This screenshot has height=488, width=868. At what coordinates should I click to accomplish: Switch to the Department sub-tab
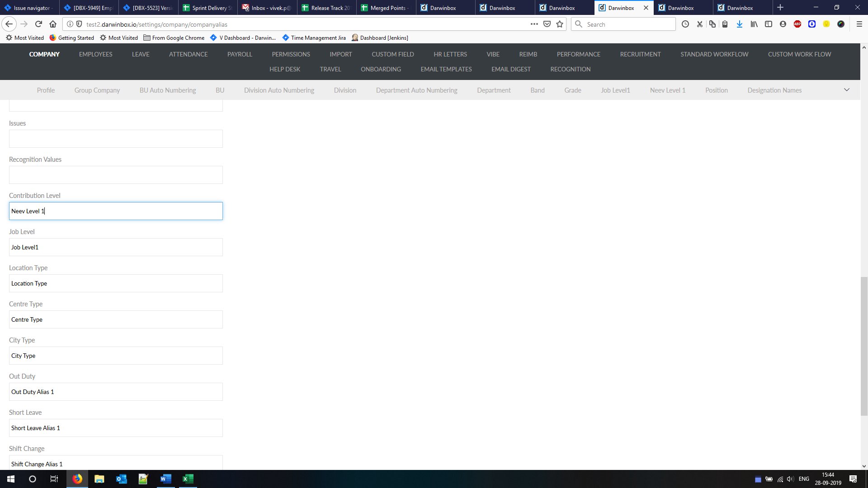[x=494, y=90]
